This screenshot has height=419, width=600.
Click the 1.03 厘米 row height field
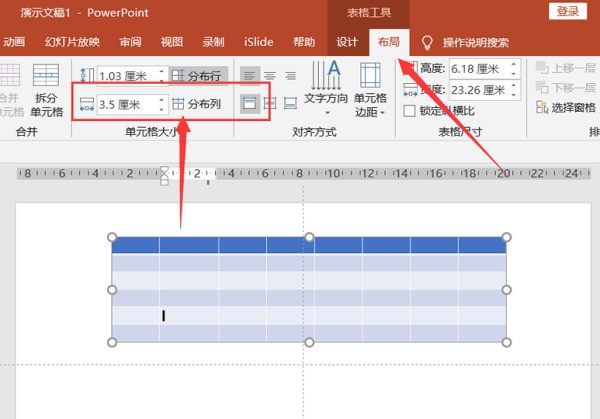[x=127, y=76]
